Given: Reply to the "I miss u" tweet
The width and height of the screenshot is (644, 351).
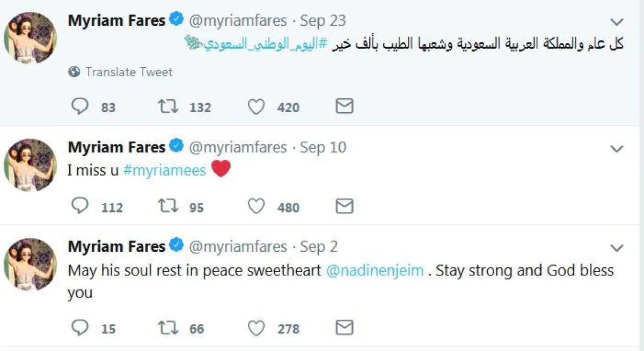Looking at the screenshot, I should tap(80, 206).
